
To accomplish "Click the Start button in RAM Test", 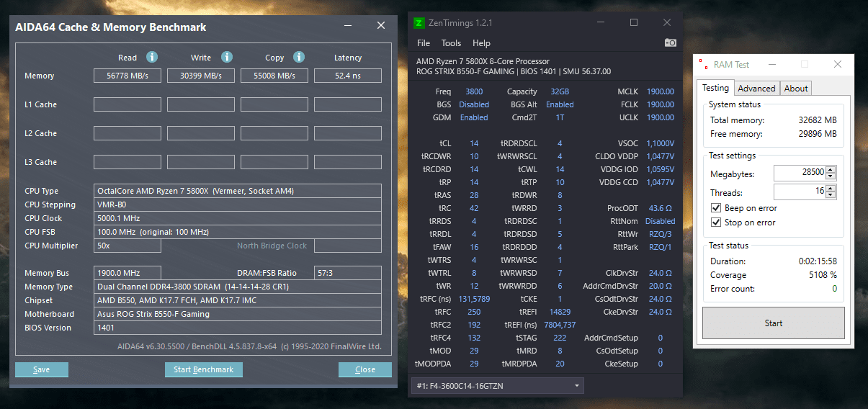I will click(773, 323).
